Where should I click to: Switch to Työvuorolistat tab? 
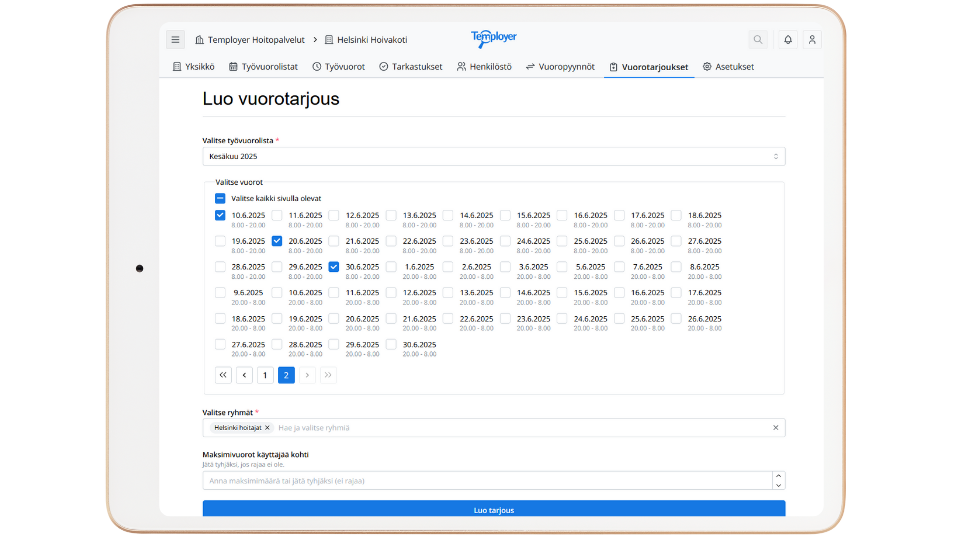pos(263,67)
